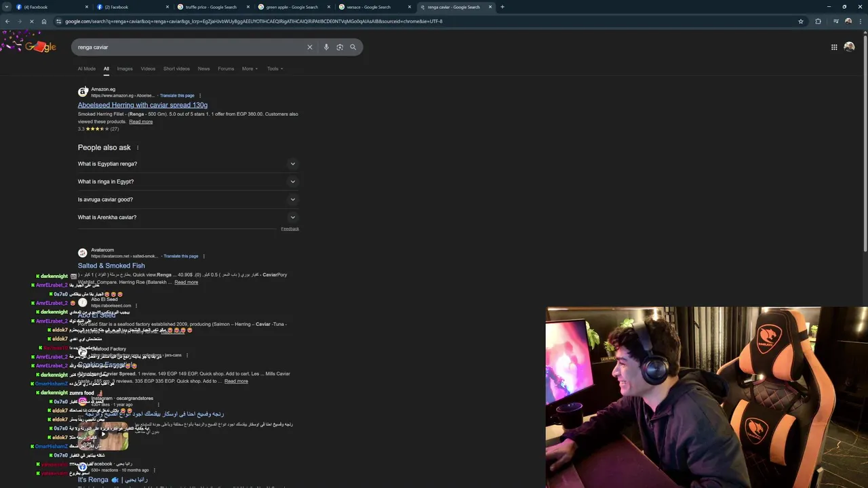Select the Forums search filter
Screen dimensions: 868x488
pyautogui.click(x=226, y=68)
